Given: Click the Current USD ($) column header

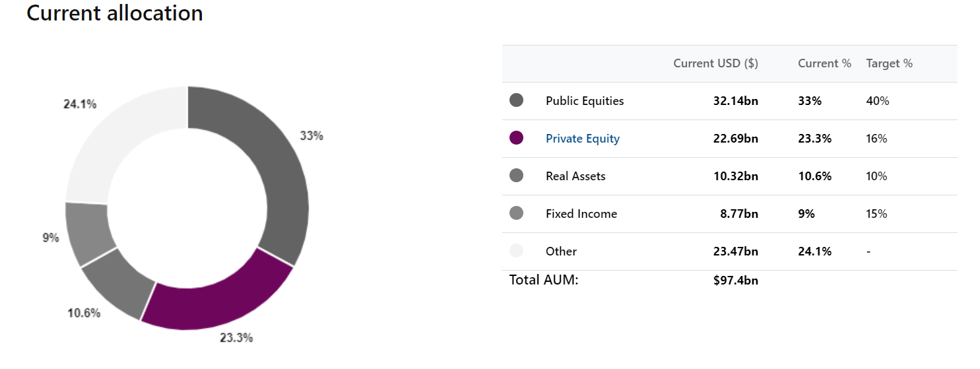Looking at the screenshot, I should (x=715, y=63).
